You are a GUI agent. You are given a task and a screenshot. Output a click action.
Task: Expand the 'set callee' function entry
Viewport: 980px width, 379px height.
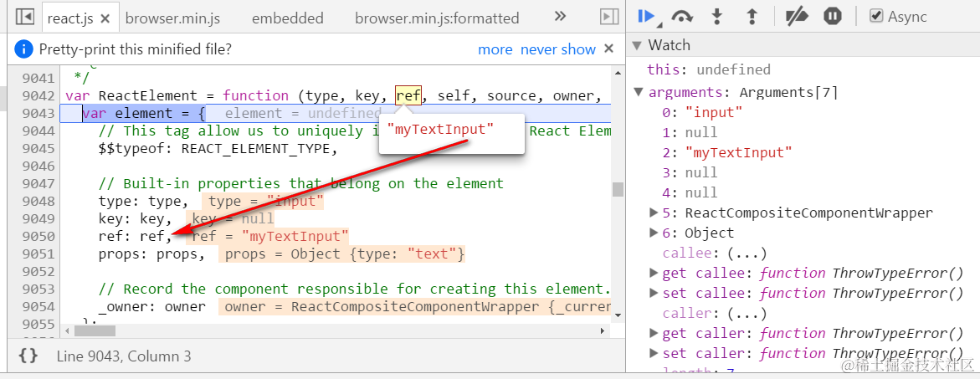pos(654,293)
